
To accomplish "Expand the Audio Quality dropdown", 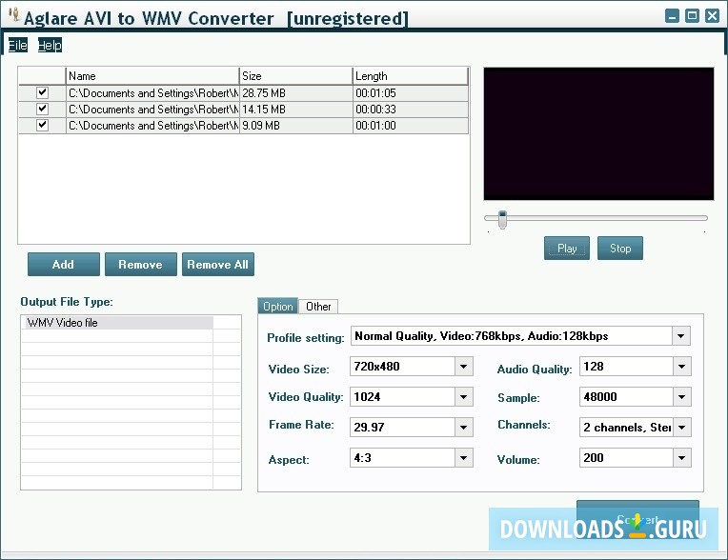I will click(681, 367).
